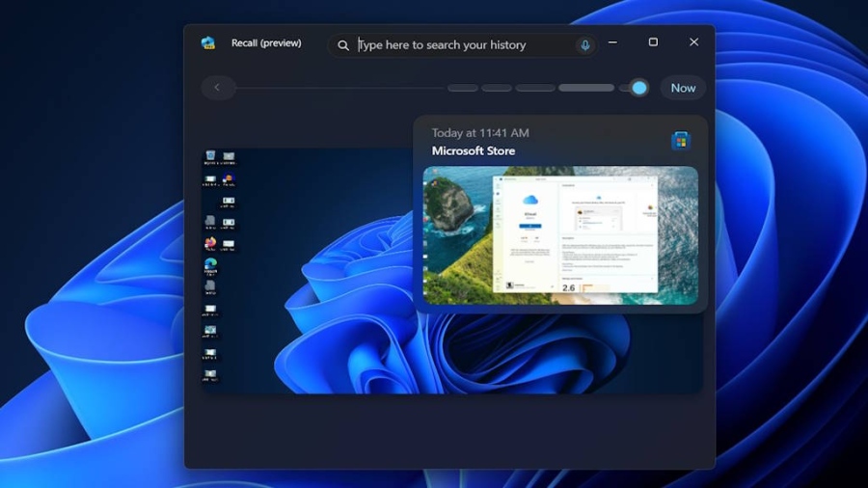
Task: Click the Microsoft Store shopping bag icon
Action: pyautogui.click(x=681, y=141)
